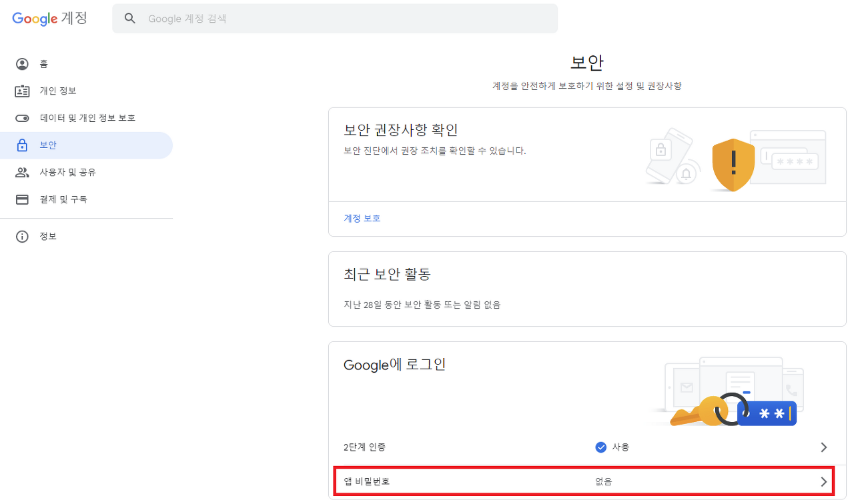Viewport: 854px width, 504px height.
Task: Open the 개인 정보 menu item
Action: [x=86, y=91]
